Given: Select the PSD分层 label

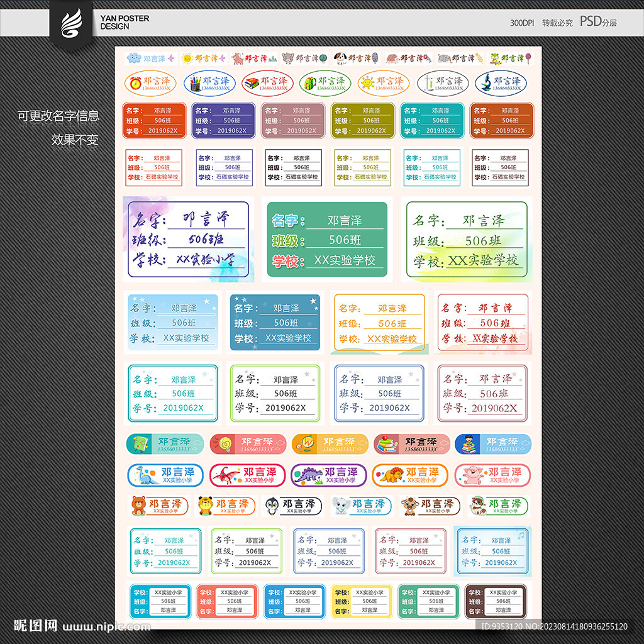Looking at the screenshot, I should pyautogui.click(x=598, y=21).
